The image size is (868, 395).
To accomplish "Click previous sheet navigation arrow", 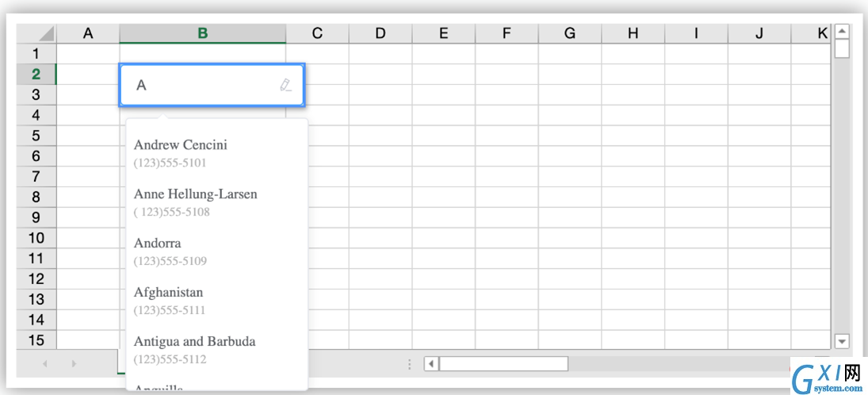I will tap(45, 364).
